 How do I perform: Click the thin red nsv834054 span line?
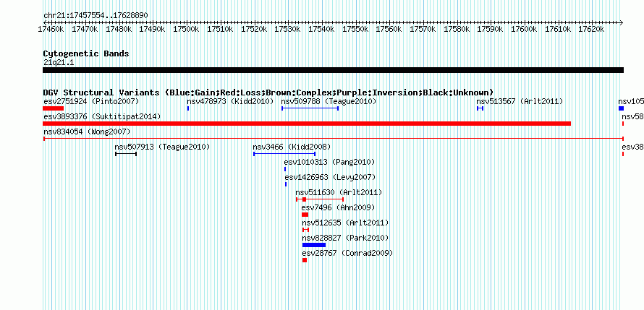[x=333, y=139]
